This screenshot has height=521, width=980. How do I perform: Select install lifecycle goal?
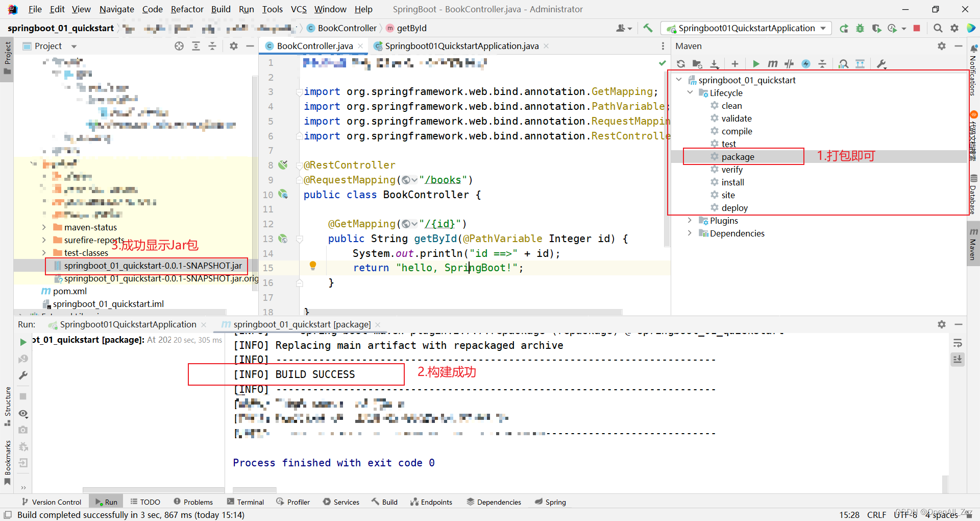click(732, 182)
